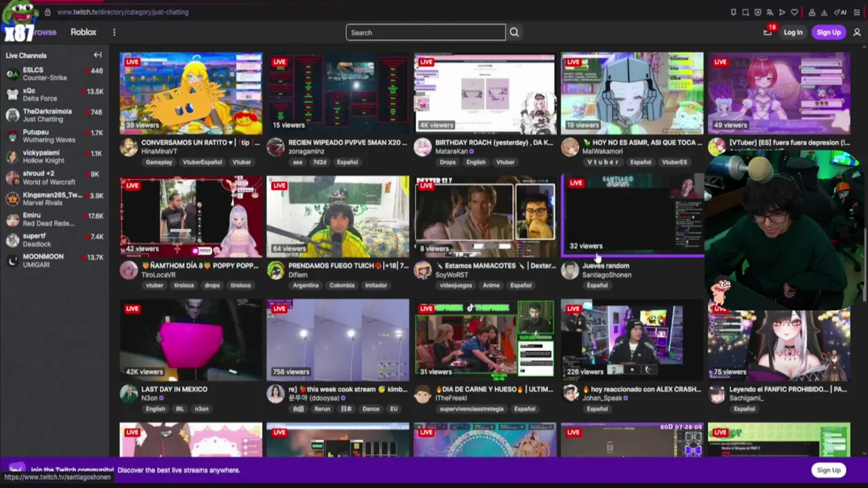868x488 pixels.
Task: Open TiroLocaVR channel avatar
Action: [129, 270]
